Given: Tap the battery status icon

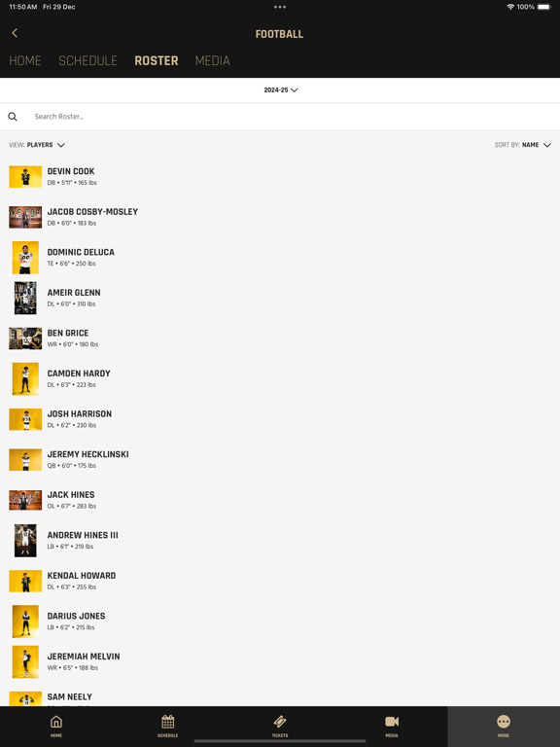Looking at the screenshot, I should [544, 7].
